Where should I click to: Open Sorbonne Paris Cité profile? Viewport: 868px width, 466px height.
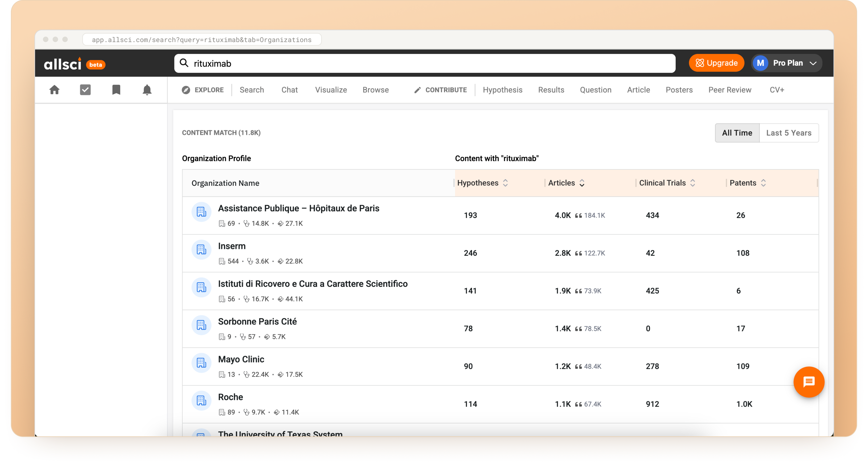click(257, 322)
